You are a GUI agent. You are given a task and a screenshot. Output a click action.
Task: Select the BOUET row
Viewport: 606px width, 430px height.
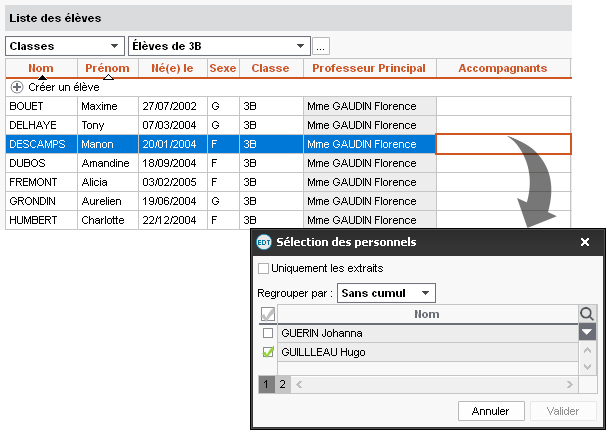point(288,106)
